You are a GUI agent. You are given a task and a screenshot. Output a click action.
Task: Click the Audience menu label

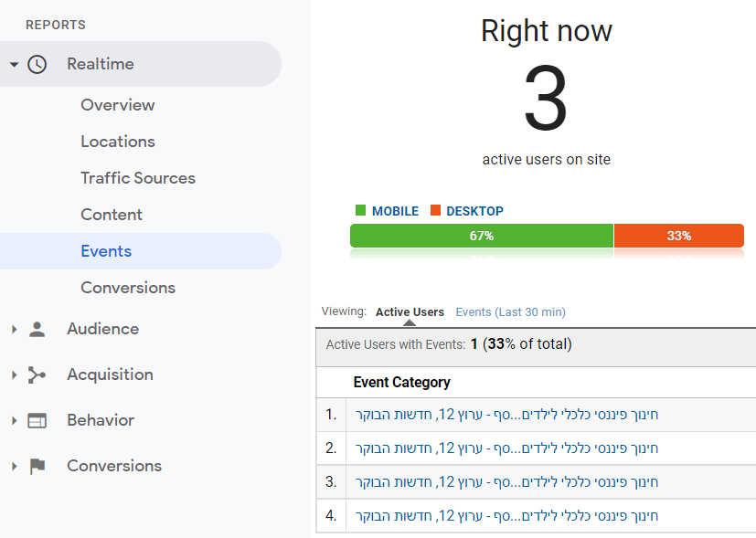click(102, 329)
